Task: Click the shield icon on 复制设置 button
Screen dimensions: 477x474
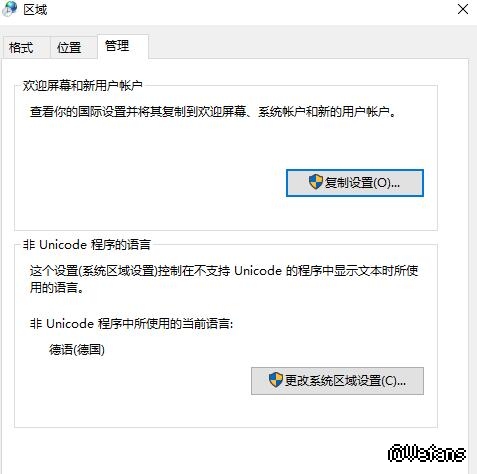Action: pyautogui.click(x=315, y=182)
